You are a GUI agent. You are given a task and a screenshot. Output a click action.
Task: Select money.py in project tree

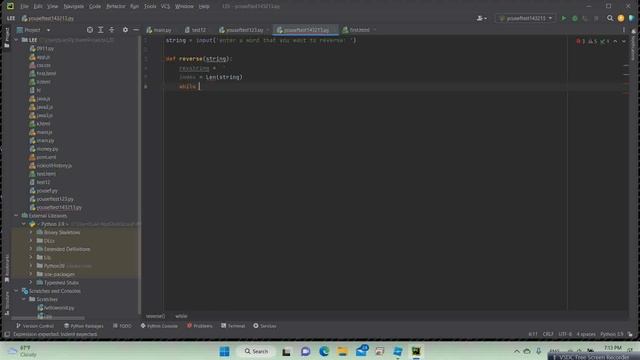47,149
